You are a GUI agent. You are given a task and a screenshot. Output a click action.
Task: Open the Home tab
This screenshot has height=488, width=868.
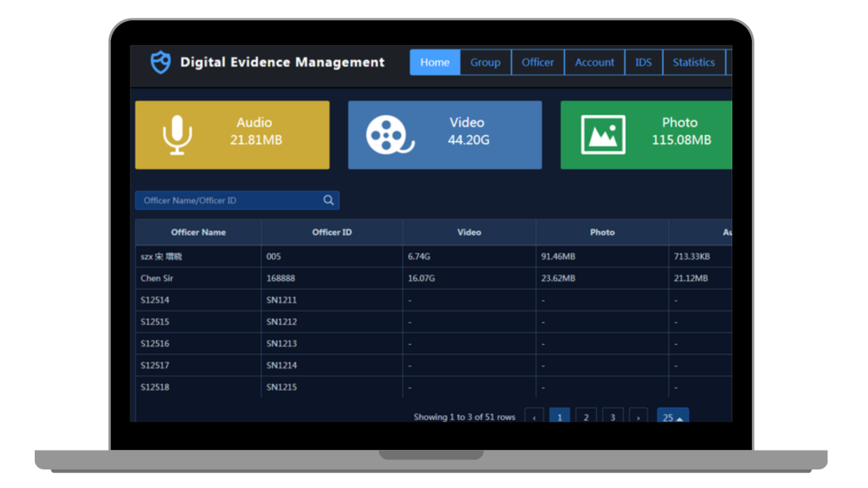pos(435,63)
